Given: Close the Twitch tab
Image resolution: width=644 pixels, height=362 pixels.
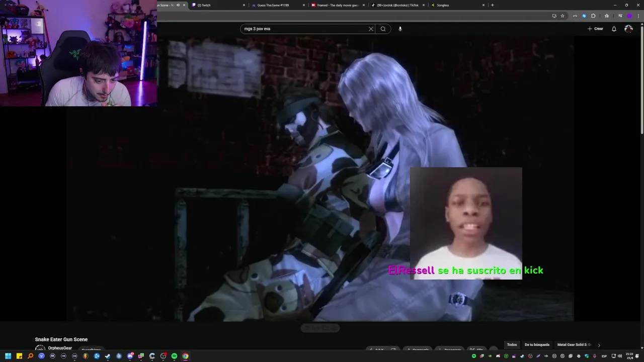Looking at the screenshot, I should point(244,5).
